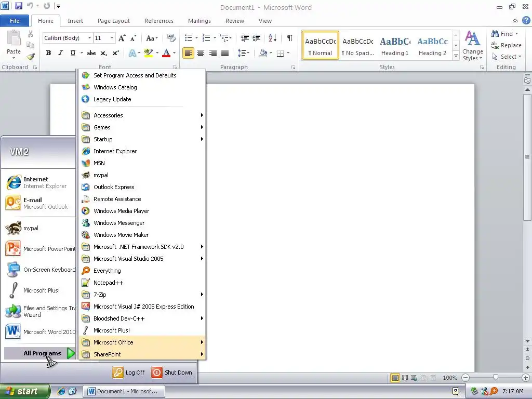Toggle Bold formatting in the ribbon
The height and width of the screenshot is (399, 532).
pyautogui.click(x=48, y=53)
